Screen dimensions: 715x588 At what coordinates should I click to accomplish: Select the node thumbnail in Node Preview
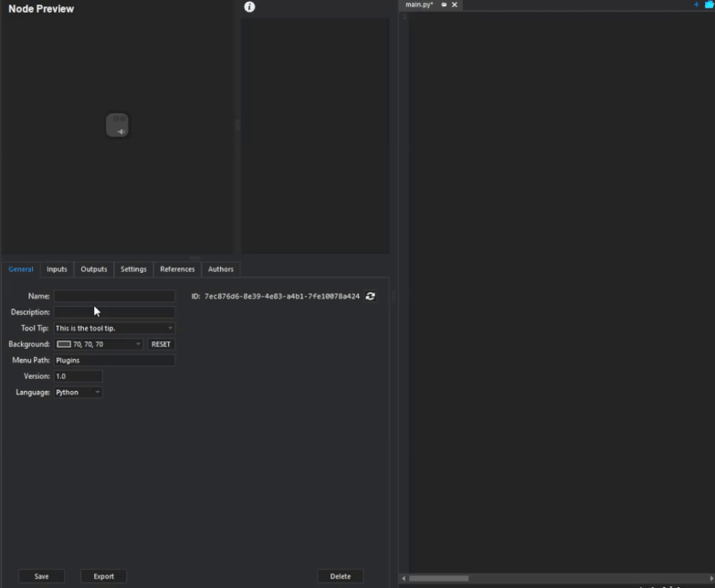point(117,125)
